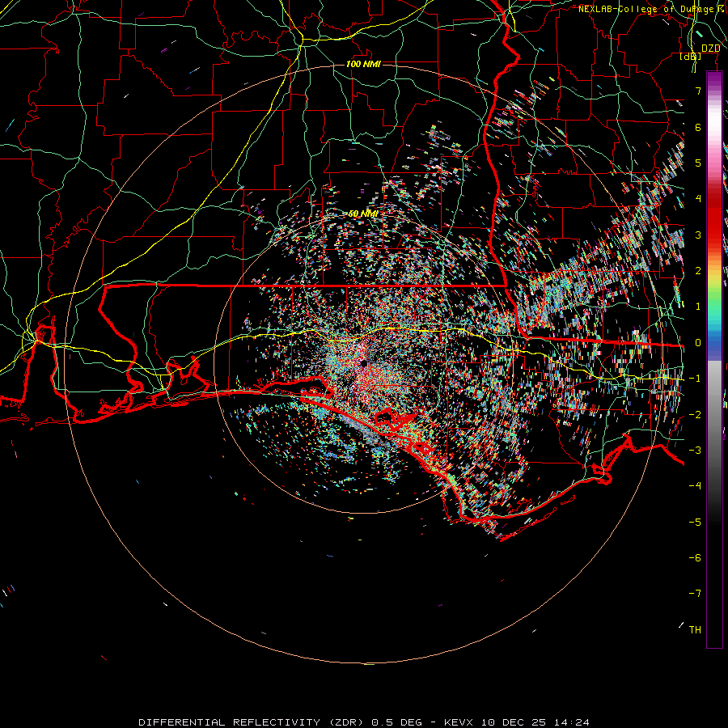728x728 pixels.
Task: Click the scale label 4
Action: [698, 199]
